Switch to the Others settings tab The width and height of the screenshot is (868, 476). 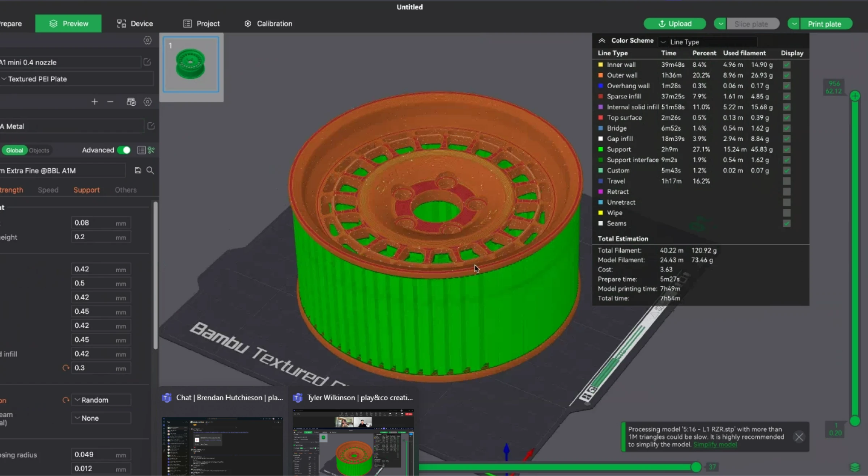pos(125,190)
